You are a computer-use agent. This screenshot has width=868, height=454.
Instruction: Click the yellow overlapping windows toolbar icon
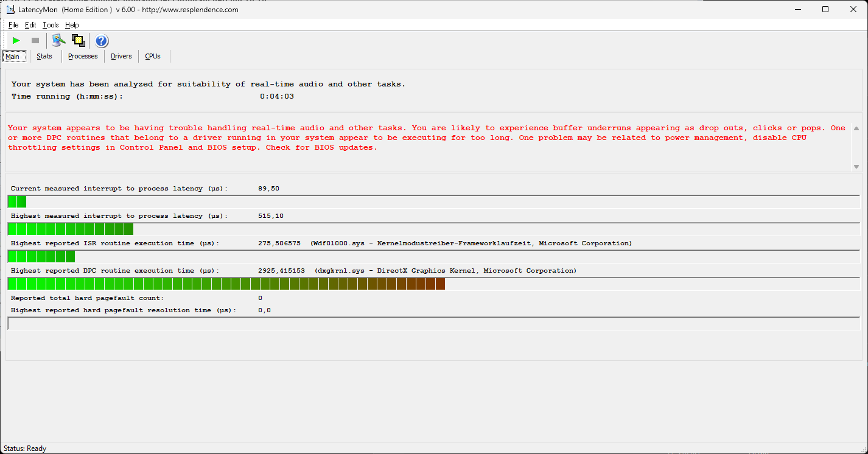[x=78, y=41]
